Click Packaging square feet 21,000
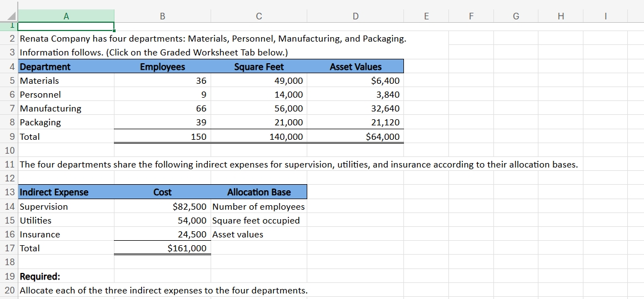 [259, 123]
